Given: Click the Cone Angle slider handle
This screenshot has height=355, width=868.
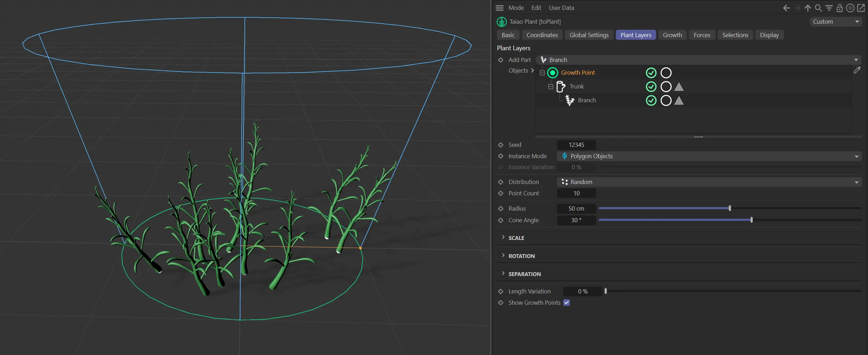Looking at the screenshot, I should click(751, 220).
